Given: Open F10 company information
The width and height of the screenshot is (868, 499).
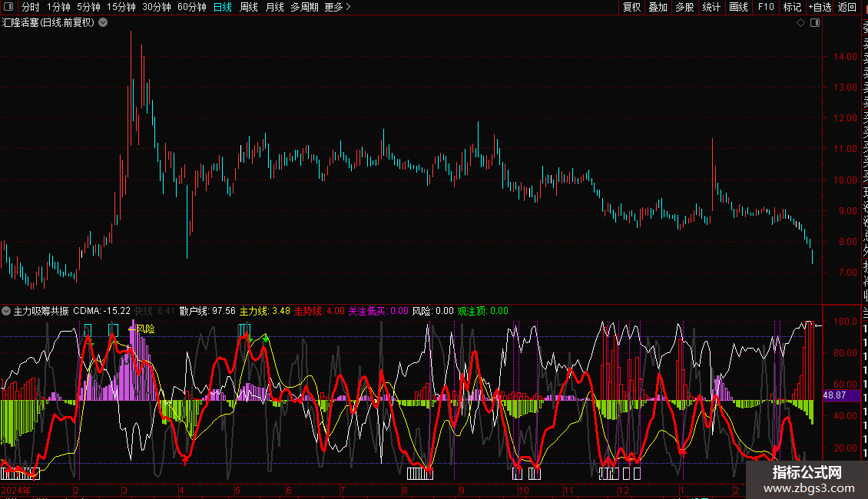Looking at the screenshot, I should click(x=766, y=7).
